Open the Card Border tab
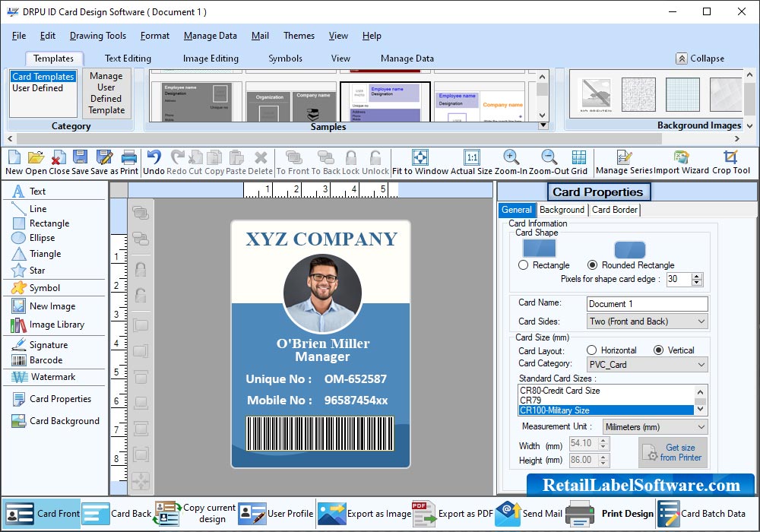 (x=615, y=210)
